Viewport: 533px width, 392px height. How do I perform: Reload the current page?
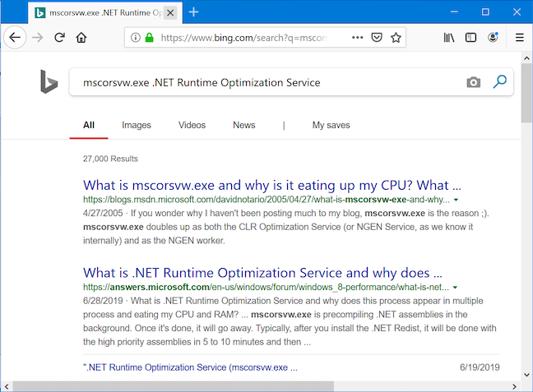click(59, 37)
